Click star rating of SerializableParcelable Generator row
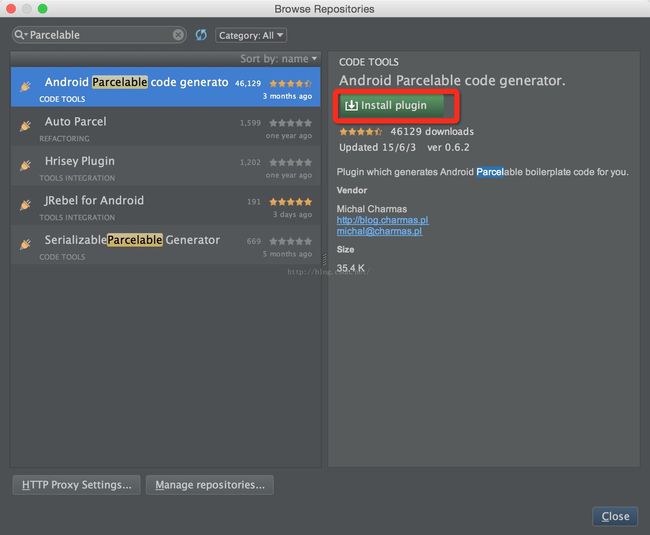The width and height of the screenshot is (650, 535). pos(291,241)
